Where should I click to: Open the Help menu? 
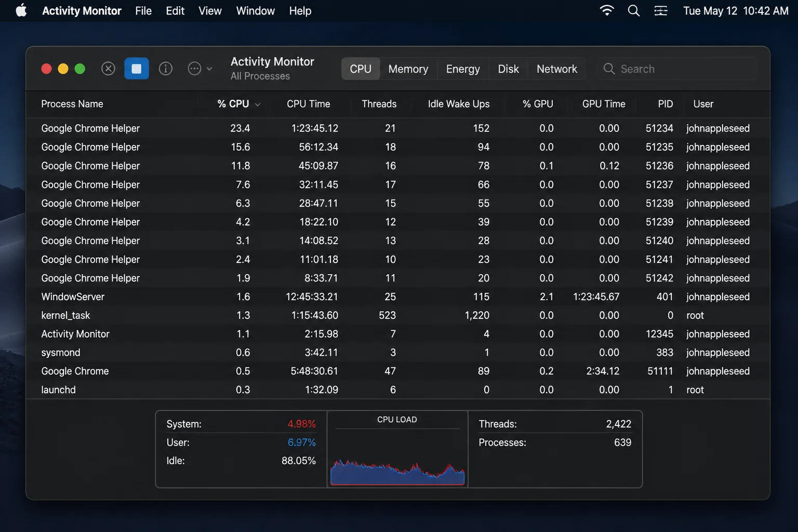click(x=300, y=10)
